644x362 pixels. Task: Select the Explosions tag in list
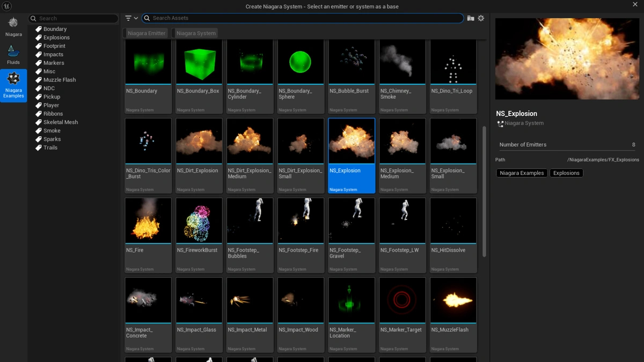(x=56, y=38)
